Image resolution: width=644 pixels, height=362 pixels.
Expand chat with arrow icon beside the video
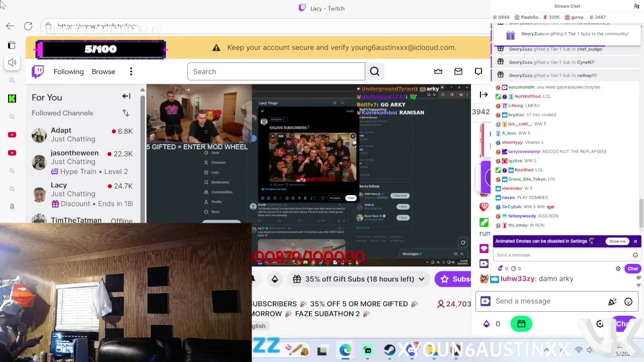(x=484, y=95)
